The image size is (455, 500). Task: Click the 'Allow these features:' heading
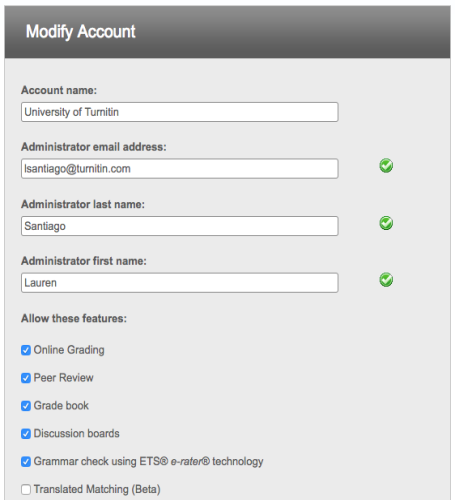[74, 318]
